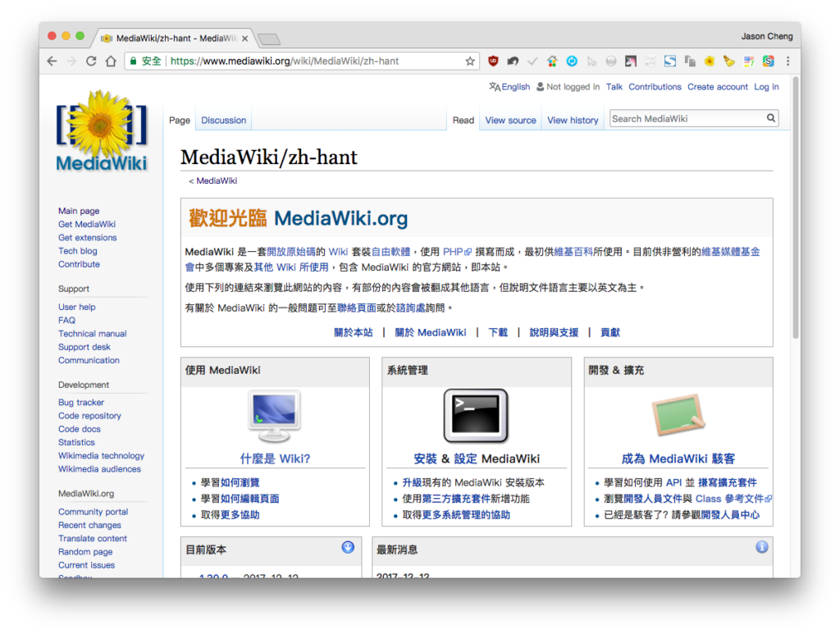
Task: Open the View source tab
Action: click(x=510, y=121)
